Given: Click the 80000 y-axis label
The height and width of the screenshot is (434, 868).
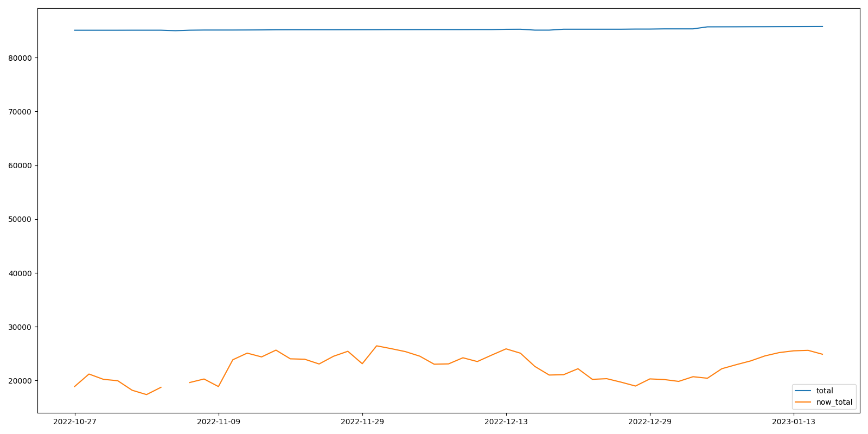Looking at the screenshot, I should tap(21, 58).
